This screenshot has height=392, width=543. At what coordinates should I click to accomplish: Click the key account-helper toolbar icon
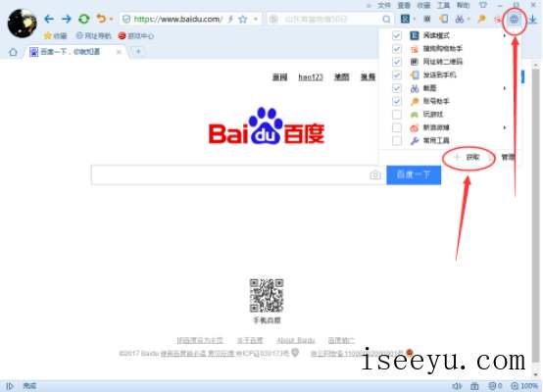(481, 19)
